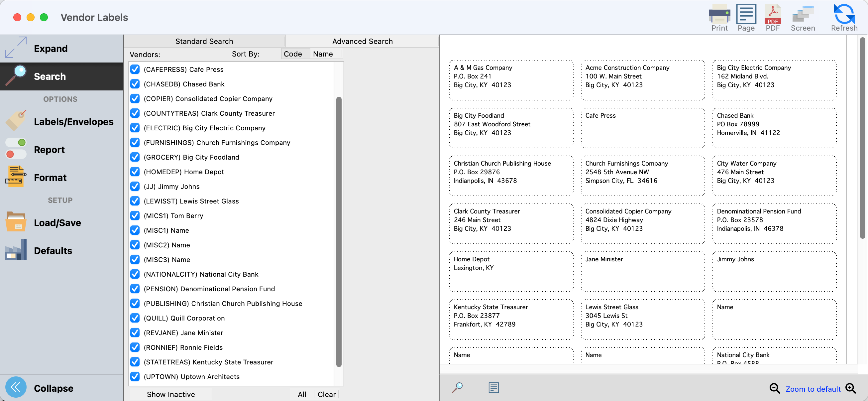Collapse the sidebar panel

[x=53, y=388]
